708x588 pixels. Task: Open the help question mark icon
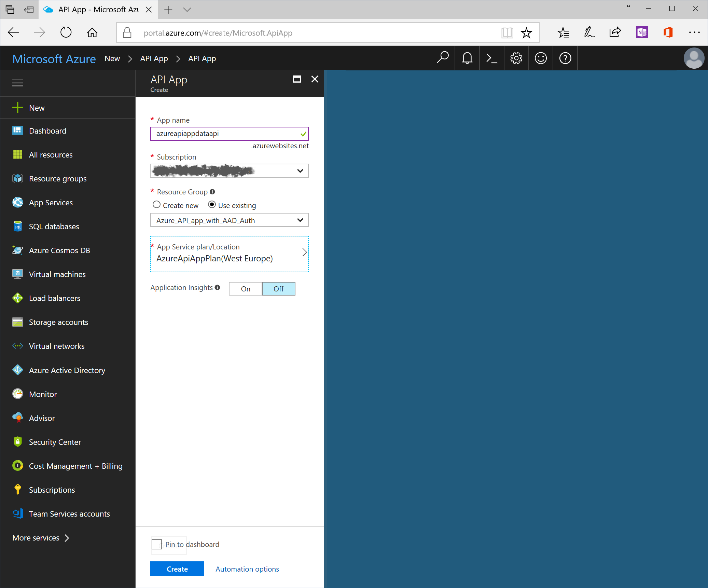(565, 58)
